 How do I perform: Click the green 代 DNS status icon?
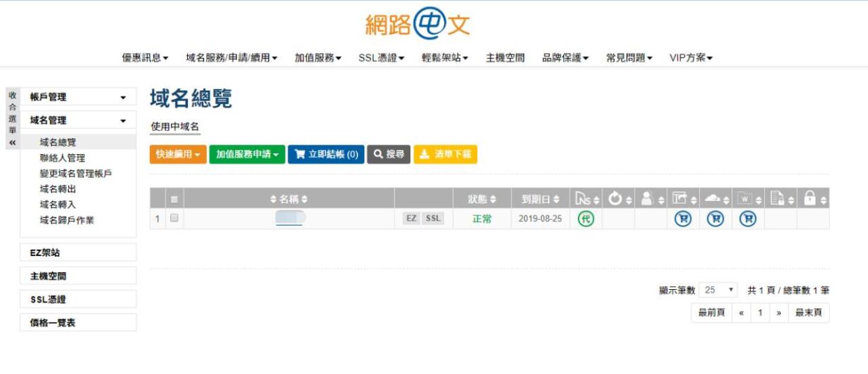click(x=585, y=219)
